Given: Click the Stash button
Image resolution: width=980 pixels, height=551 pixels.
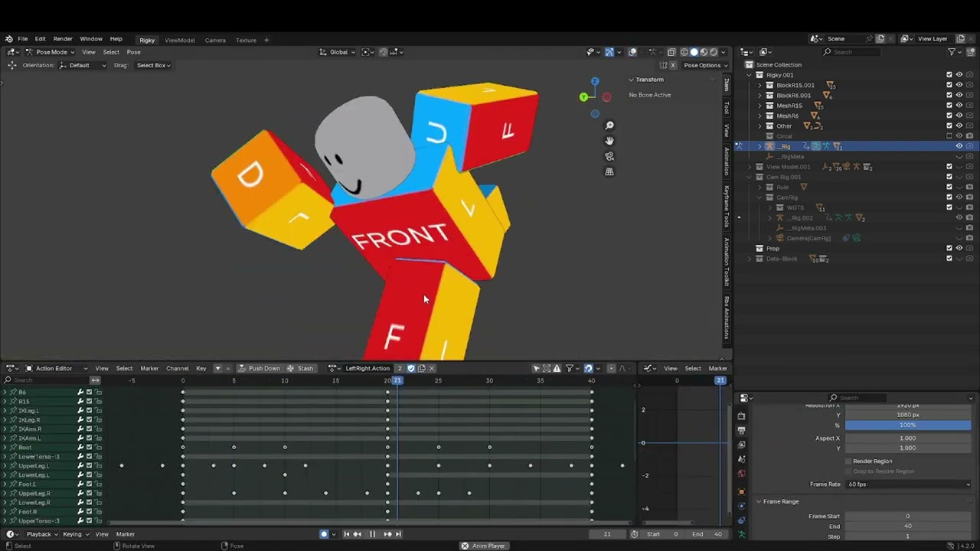Looking at the screenshot, I should [x=300, y=368].
